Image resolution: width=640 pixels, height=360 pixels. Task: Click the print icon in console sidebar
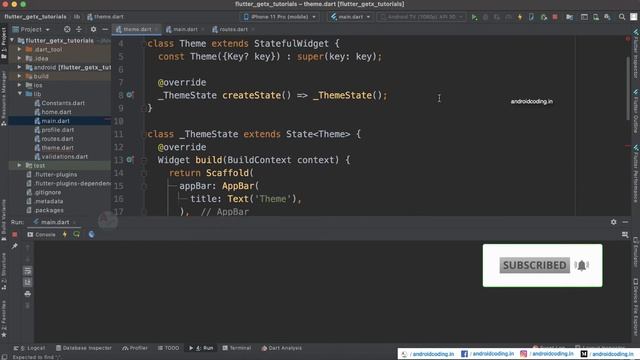point(27,294)
